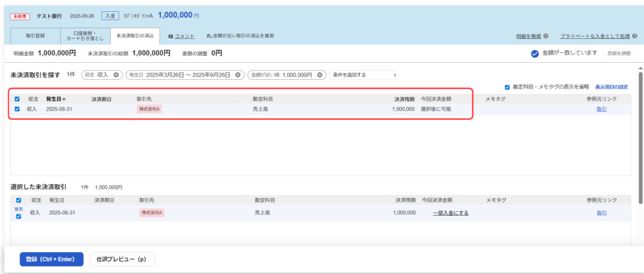Screen dimensions: 644x274
Task: Click help icon beside 明細を無視
Action: pos(546,36)
